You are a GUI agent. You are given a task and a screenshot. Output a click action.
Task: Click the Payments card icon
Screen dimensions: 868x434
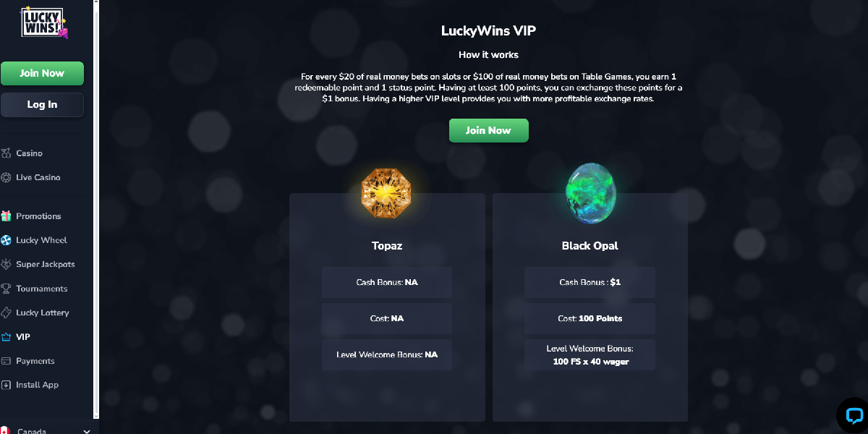coord(7,361)
